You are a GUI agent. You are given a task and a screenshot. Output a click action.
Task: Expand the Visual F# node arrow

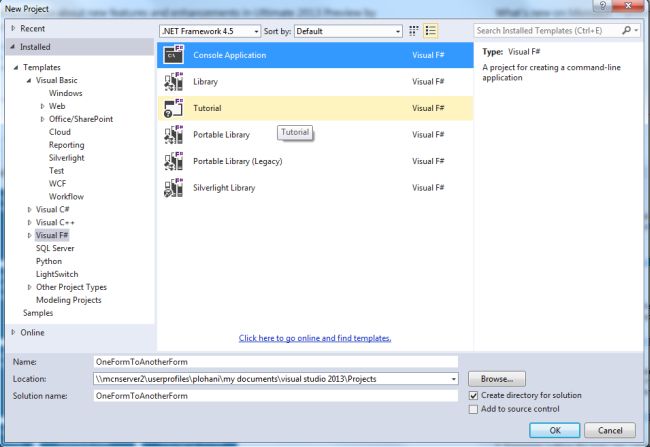(x=29, y=235)
